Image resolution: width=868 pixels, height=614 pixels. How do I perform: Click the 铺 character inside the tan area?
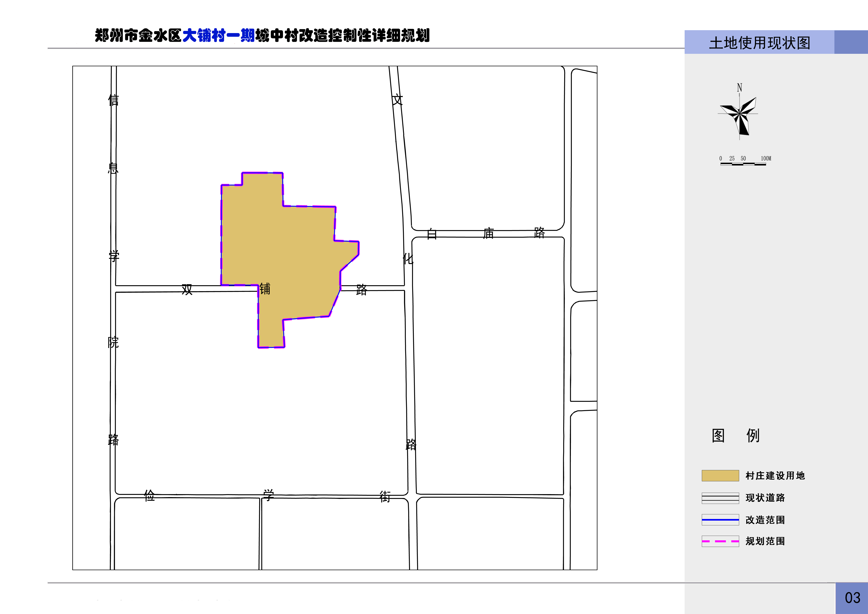point(265,289)
